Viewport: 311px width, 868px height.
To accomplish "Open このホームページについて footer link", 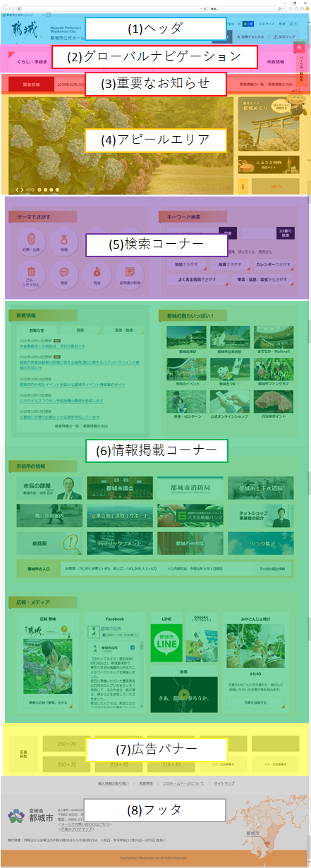I will 183,783.
